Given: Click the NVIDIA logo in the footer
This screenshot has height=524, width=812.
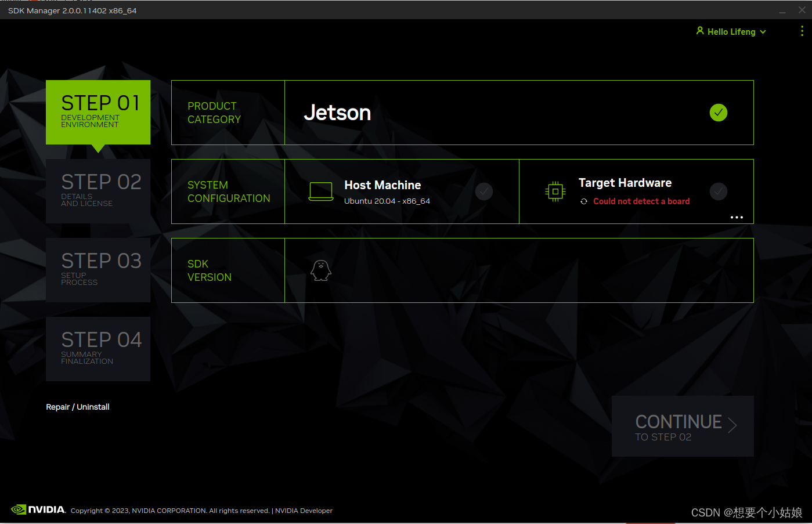Looking at the screenshot, I should click(x=38, y=509).
